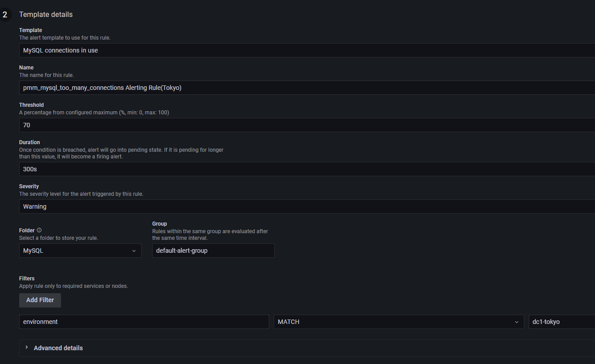The height and width of the screenshot is (364, 595).
Task: Focus the Threshold field showing 70
Action: [x=307, y=125]
